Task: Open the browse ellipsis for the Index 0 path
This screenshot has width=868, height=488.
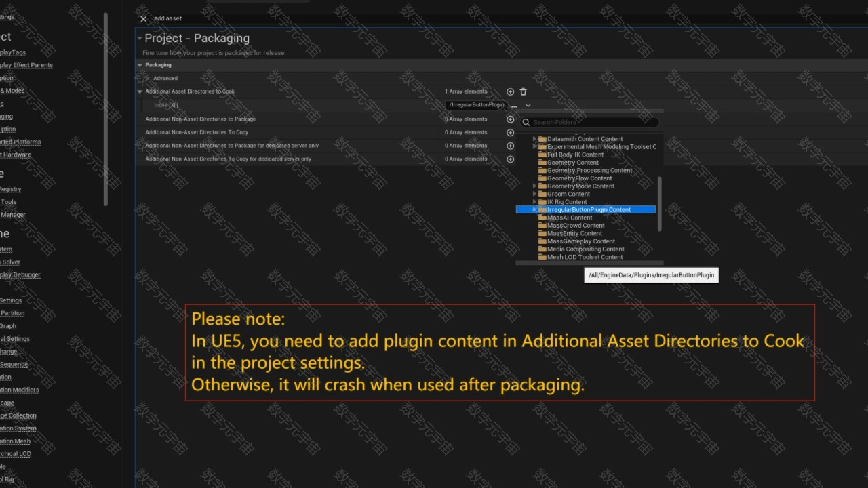Action: [514, 106]
